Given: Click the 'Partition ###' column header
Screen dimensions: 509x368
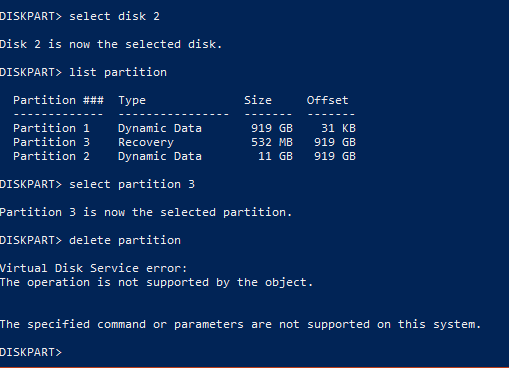Looking at the screenshot, I should [x=58, y=100].
